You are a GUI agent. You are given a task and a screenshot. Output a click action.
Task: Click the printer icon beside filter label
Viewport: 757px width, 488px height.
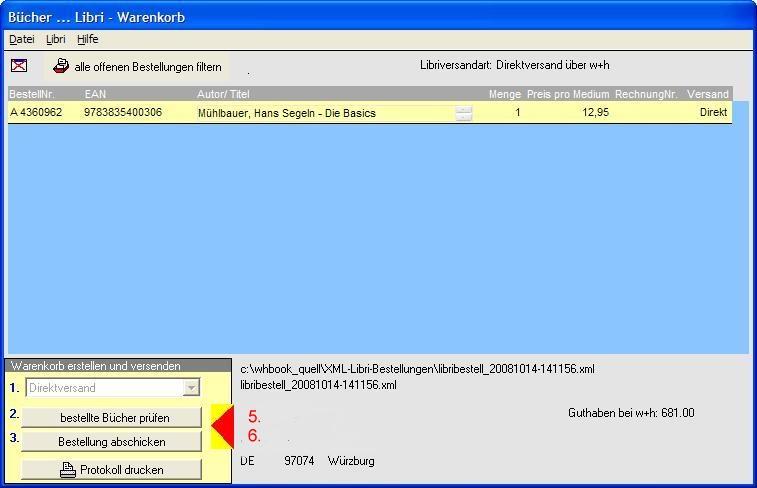click(x=61, y=66)
